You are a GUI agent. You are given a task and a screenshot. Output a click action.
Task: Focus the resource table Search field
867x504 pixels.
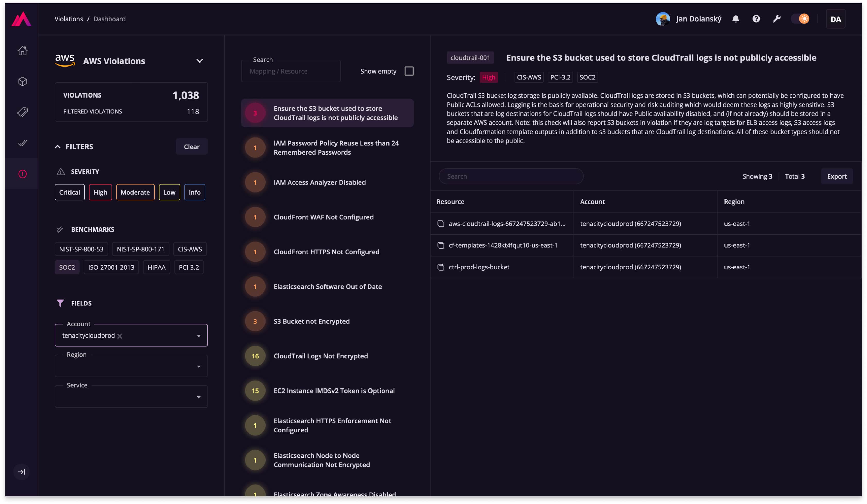[511, 176]
